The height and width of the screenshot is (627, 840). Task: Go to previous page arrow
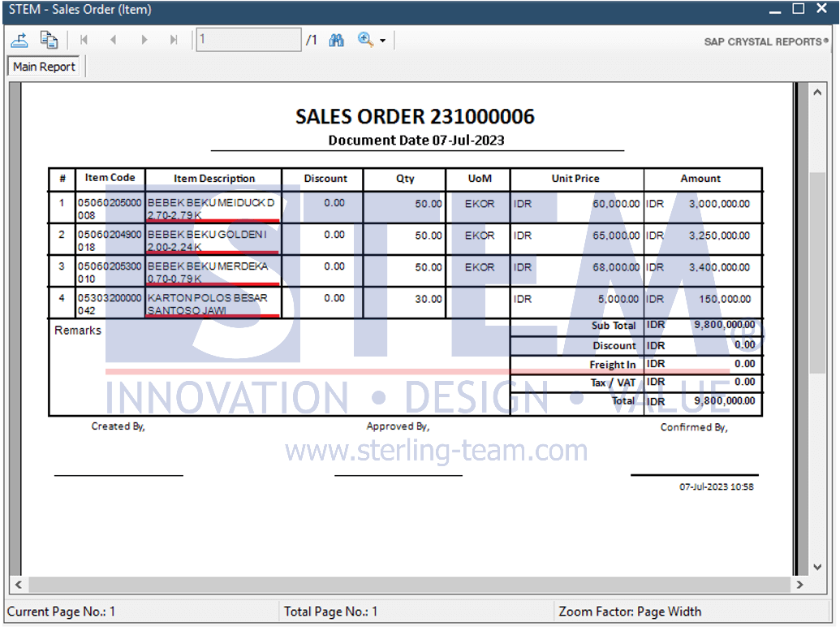(x=113, y=40)
